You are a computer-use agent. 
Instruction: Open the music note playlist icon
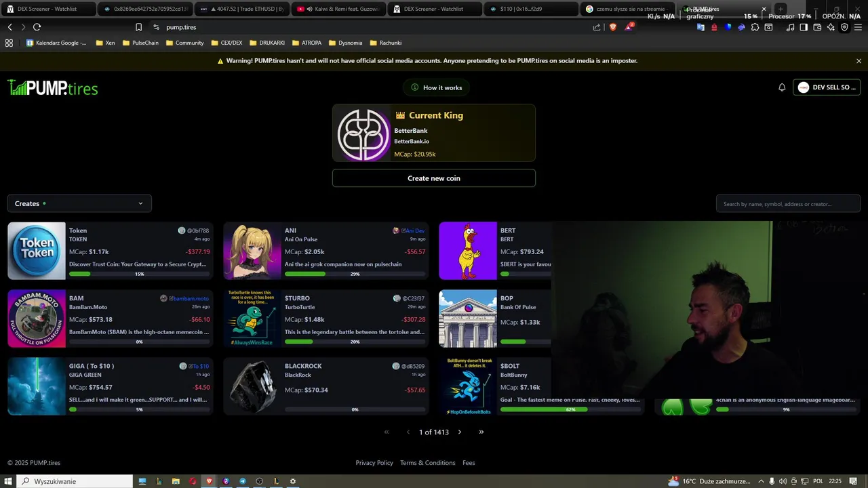click(x=790, y=27)
